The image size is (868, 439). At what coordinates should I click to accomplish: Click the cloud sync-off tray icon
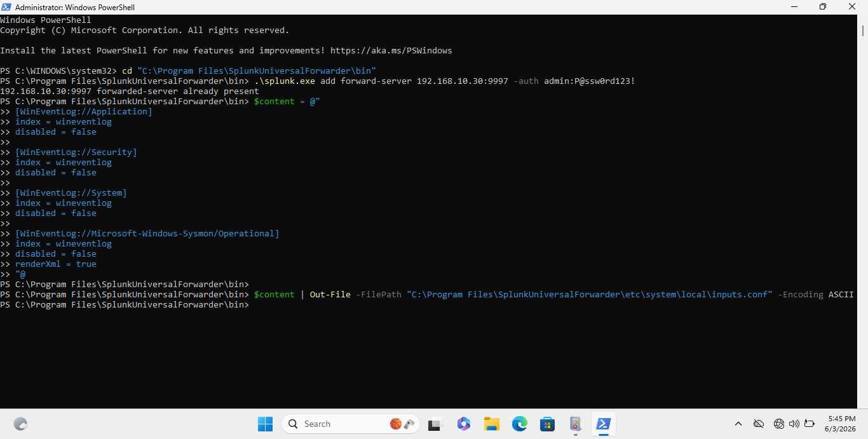click(x=758, y=424)
